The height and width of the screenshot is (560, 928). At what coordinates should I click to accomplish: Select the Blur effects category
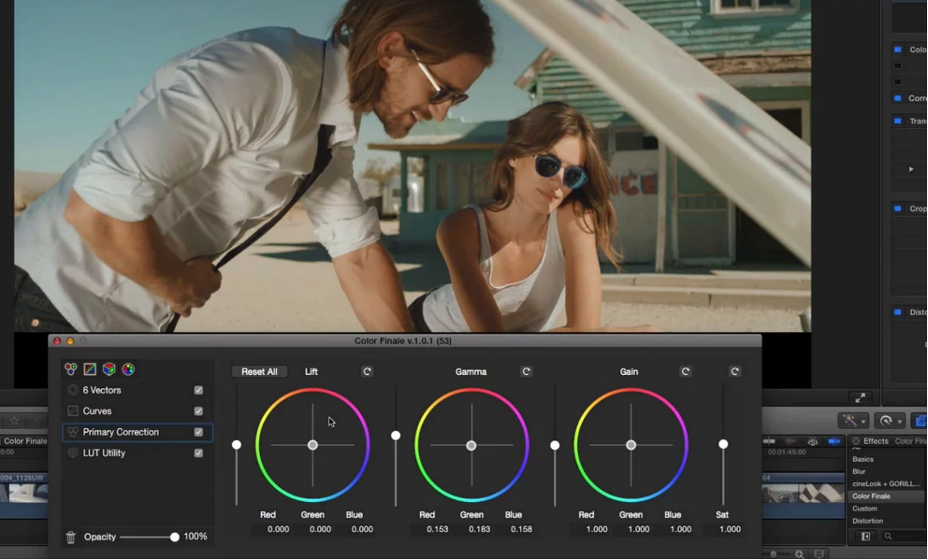pyautogui.click(x=859, y=472)
